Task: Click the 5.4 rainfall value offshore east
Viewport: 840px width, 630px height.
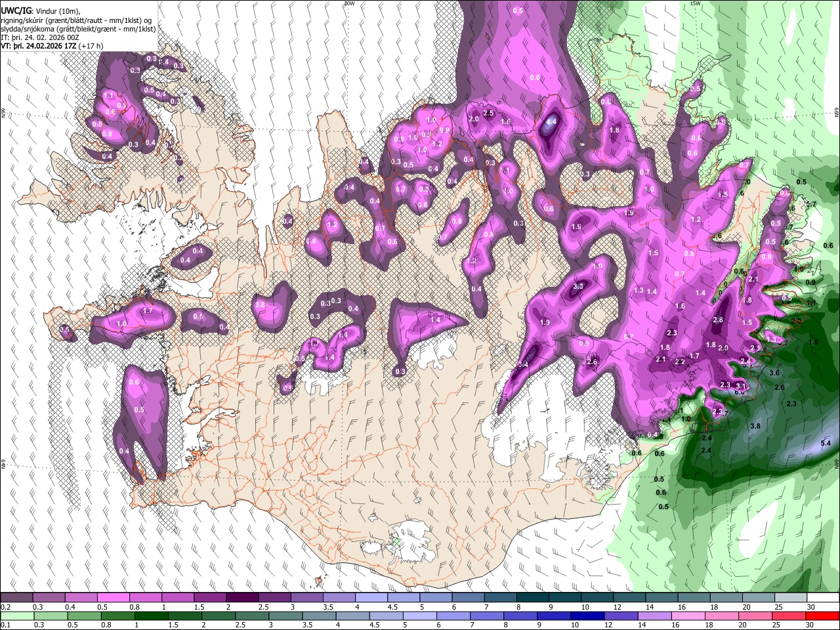Action: point(826,444)
